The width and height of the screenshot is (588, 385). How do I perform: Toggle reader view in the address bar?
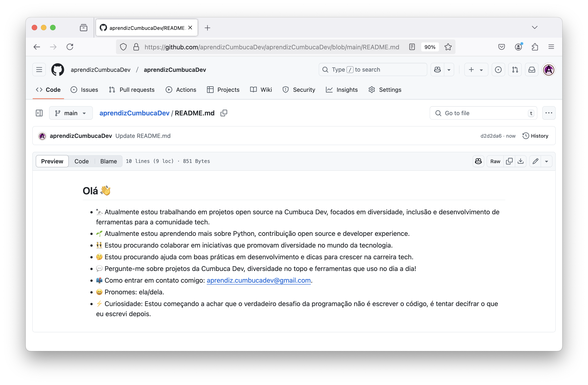coord(412,47)
